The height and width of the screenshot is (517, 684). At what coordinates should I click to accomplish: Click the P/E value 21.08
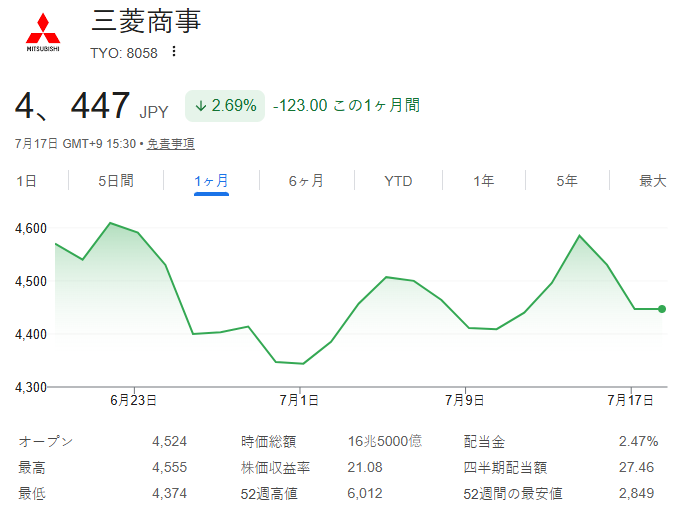[365, 468]
